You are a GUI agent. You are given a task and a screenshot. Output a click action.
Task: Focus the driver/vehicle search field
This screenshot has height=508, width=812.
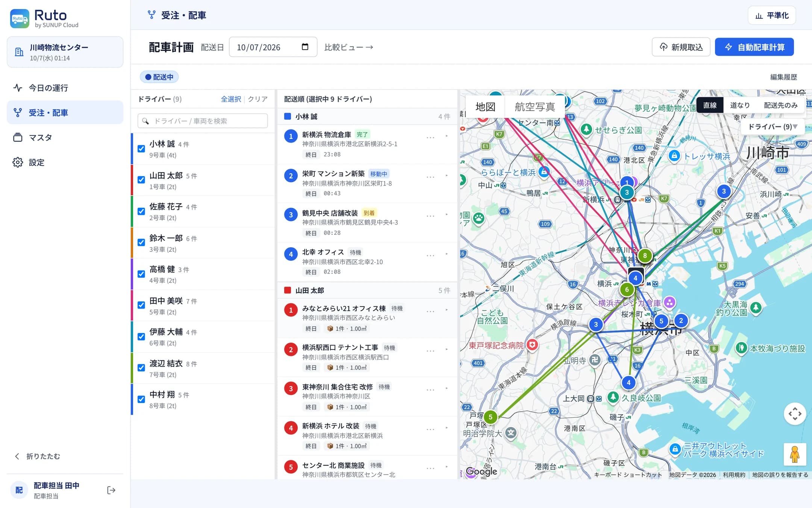(203, 121)
